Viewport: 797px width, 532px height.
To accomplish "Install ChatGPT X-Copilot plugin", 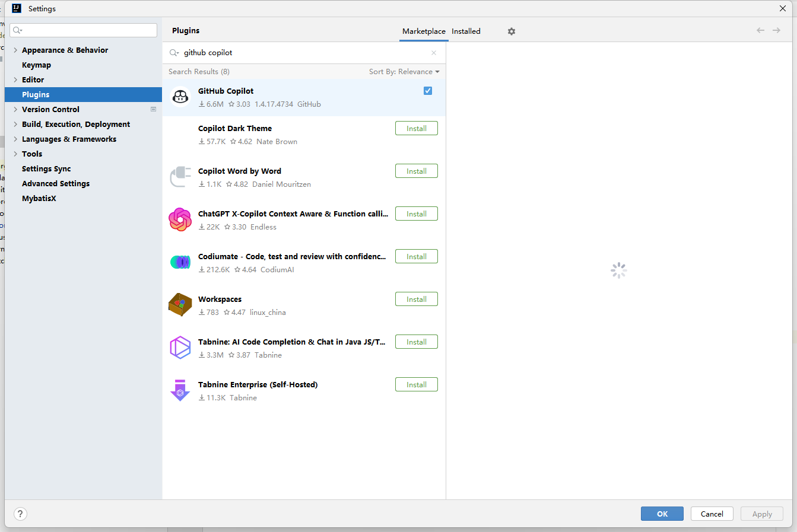I will [417, 214].
